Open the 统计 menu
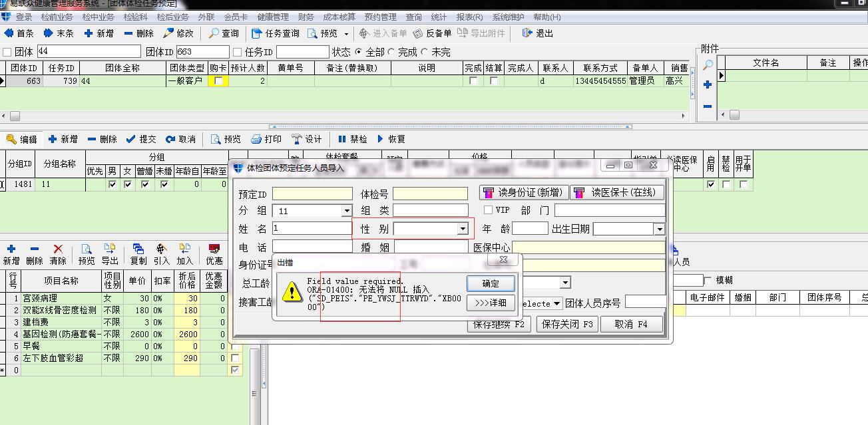868x425 pixels. pos(439,17)
